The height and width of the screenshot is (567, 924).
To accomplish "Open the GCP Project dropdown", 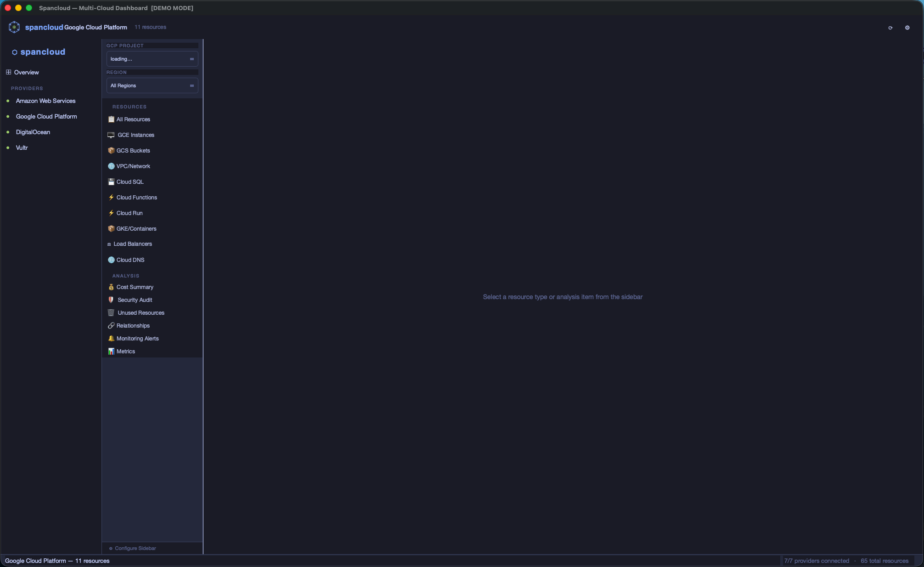I will pyautogui.click(x=152, y=59).
